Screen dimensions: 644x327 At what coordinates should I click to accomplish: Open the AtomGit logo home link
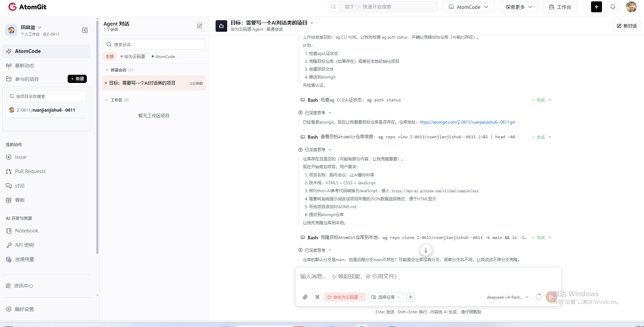click(27, 7)
